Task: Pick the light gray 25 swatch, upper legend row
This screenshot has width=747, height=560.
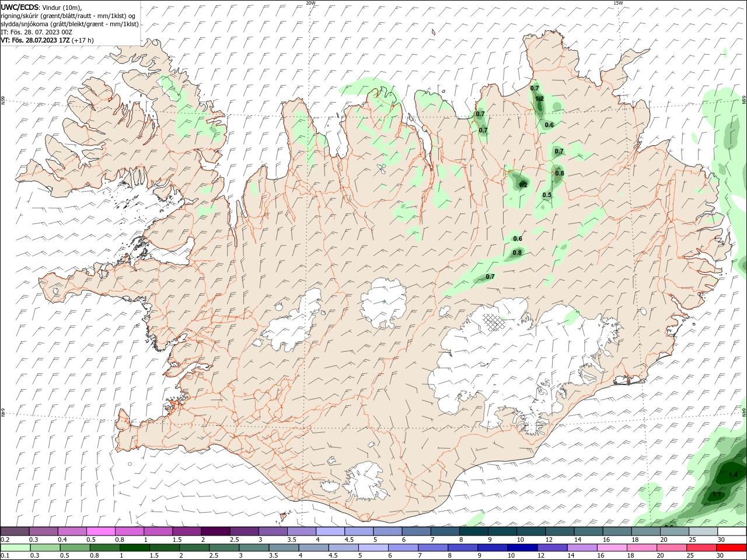Action: (x=703, y=531)
